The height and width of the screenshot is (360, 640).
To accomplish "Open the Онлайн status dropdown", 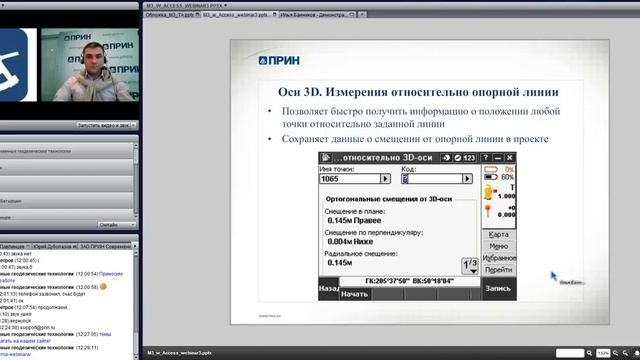I will click(117, 225).
